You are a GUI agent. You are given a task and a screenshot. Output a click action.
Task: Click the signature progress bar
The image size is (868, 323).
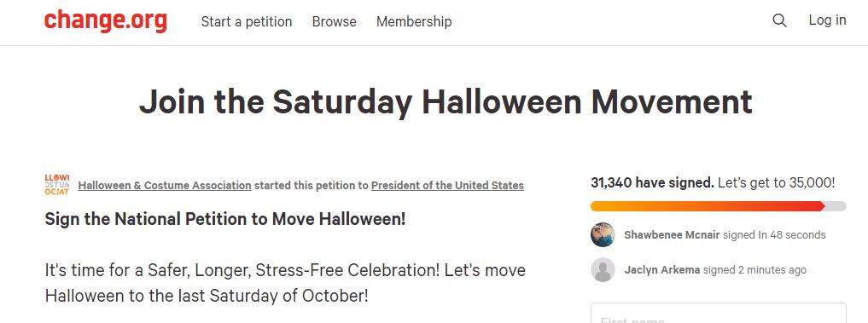(719, 206)
